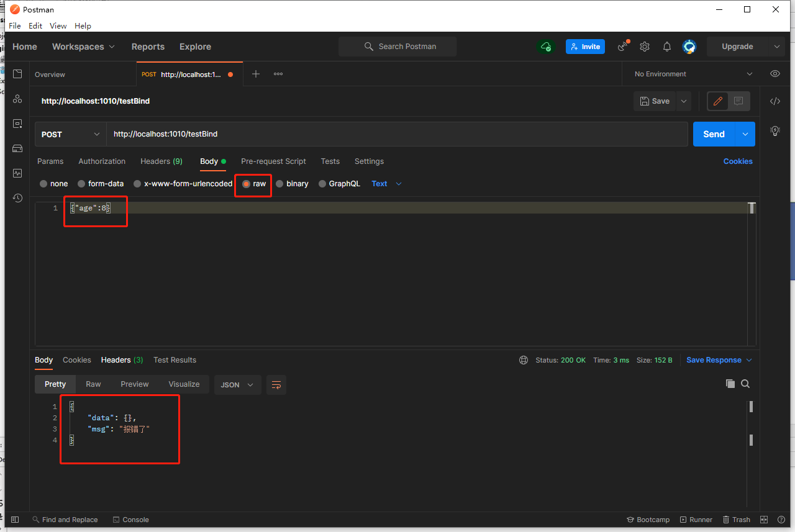This screenshot has height=532, width=795.
Task: Click the Send button
Action: coord(714,134)
